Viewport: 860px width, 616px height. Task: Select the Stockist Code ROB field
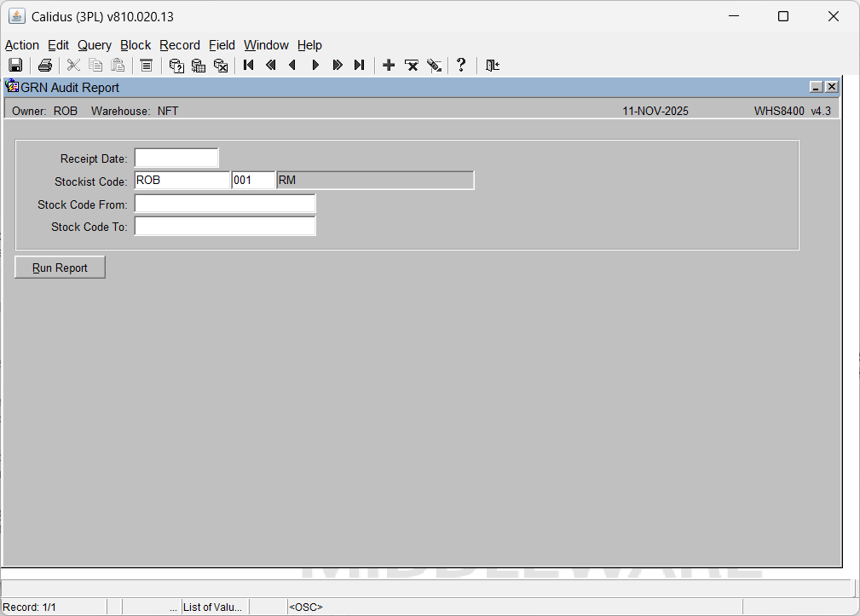pos(182,181)
